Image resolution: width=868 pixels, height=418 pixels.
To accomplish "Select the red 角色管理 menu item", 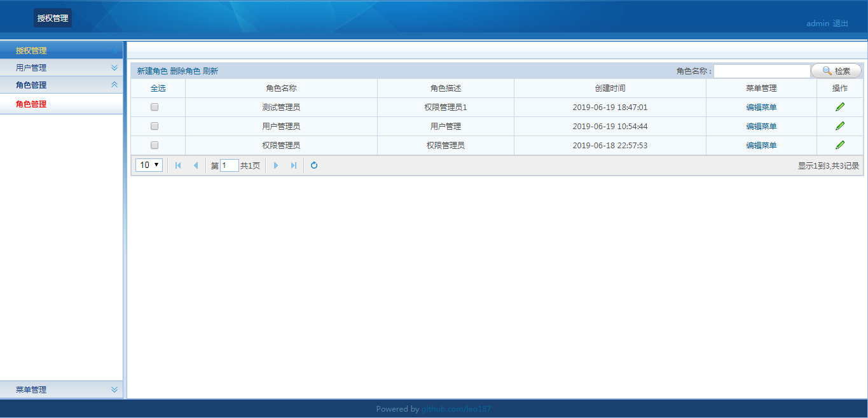I will 31,104.
